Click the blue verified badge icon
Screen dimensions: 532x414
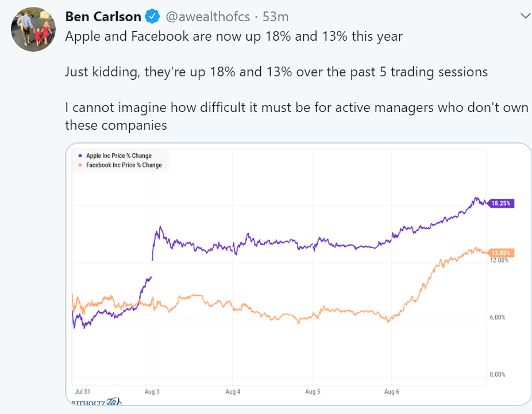152,17
